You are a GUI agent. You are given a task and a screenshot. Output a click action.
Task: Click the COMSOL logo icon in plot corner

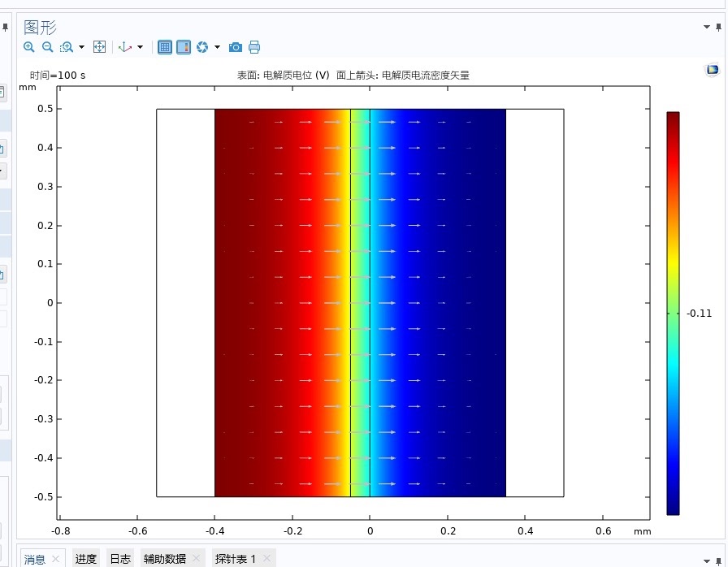(x=713, y=70)
